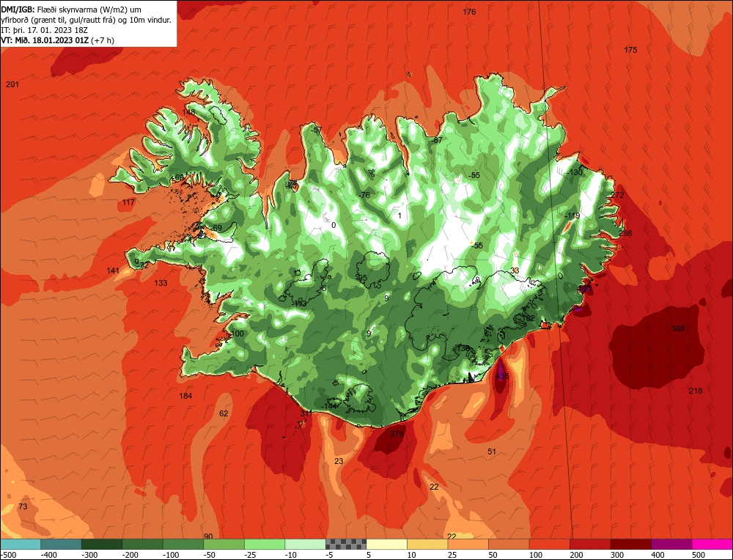Screen dimensions: 733x560
Task: Click the value -144 in south Iceland
Action: [x=329, y=406]
